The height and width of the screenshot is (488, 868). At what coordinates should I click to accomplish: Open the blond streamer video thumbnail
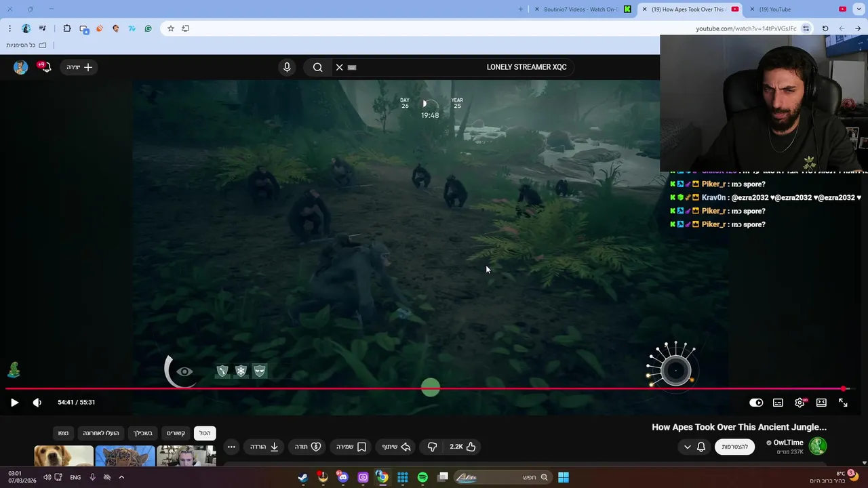(x=186, y=456)
